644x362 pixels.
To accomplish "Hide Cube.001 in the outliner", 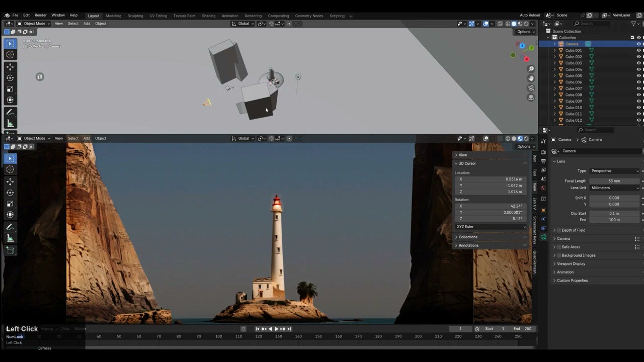I will coord(638,50).
